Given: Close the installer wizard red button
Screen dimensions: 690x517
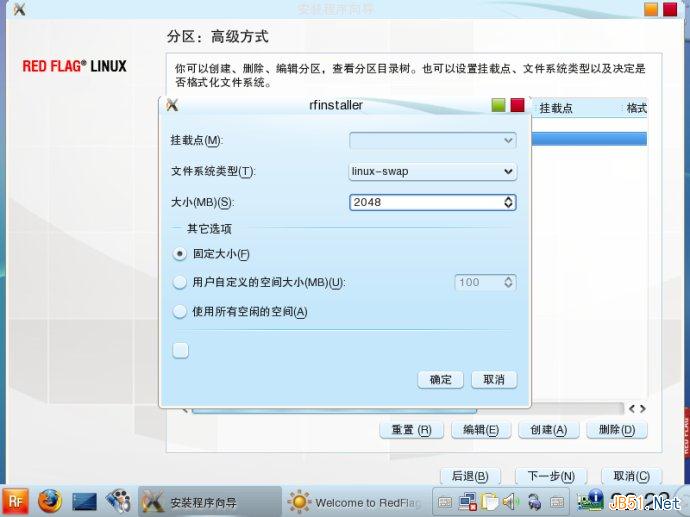Looking at the screenshot, I should point(670,9).
